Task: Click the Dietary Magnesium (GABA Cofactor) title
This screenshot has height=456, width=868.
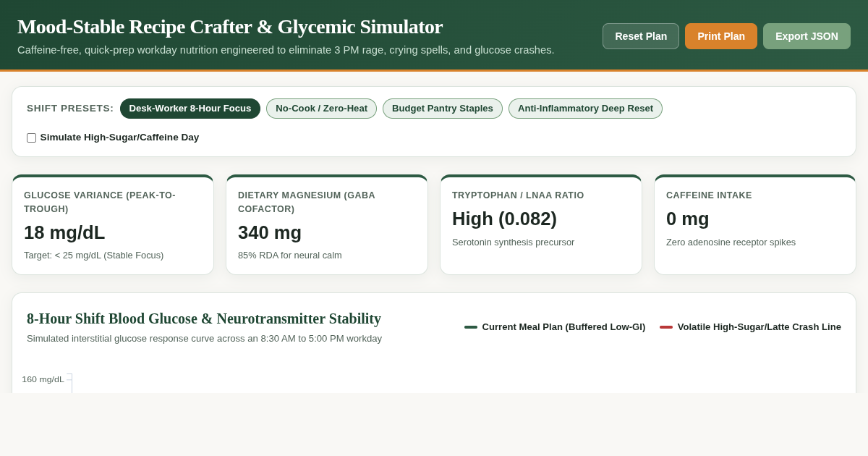Action: click(x=307, y=202)
